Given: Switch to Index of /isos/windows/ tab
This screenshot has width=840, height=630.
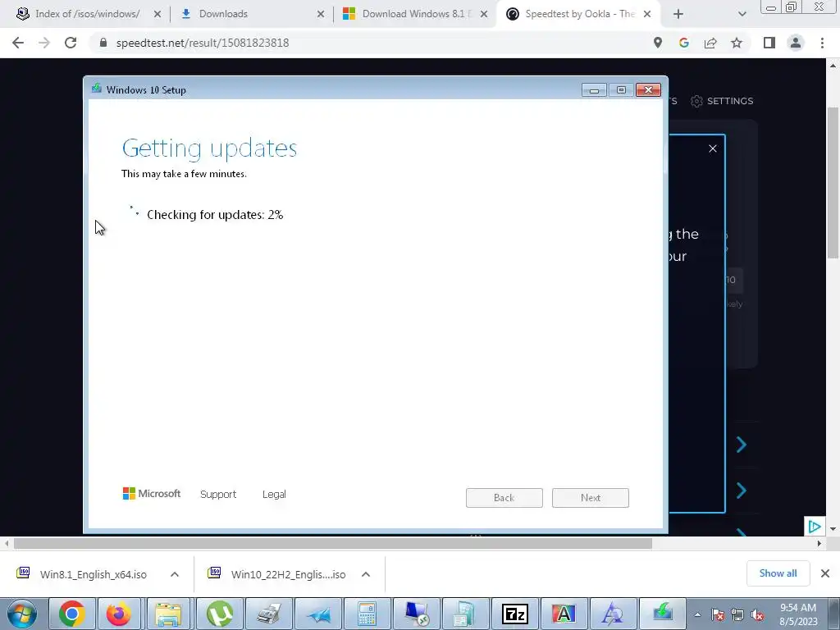Looking at the screenshot, I should (88, 14).
